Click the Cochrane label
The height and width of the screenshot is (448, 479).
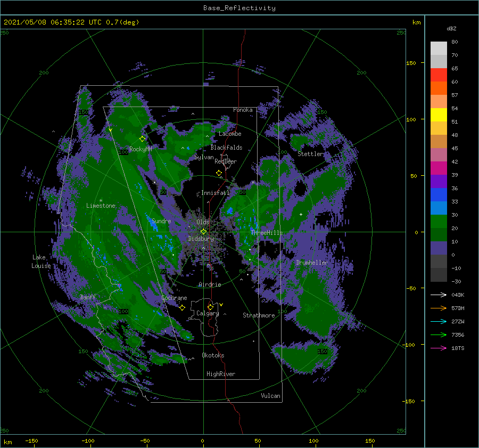(174, 298)
